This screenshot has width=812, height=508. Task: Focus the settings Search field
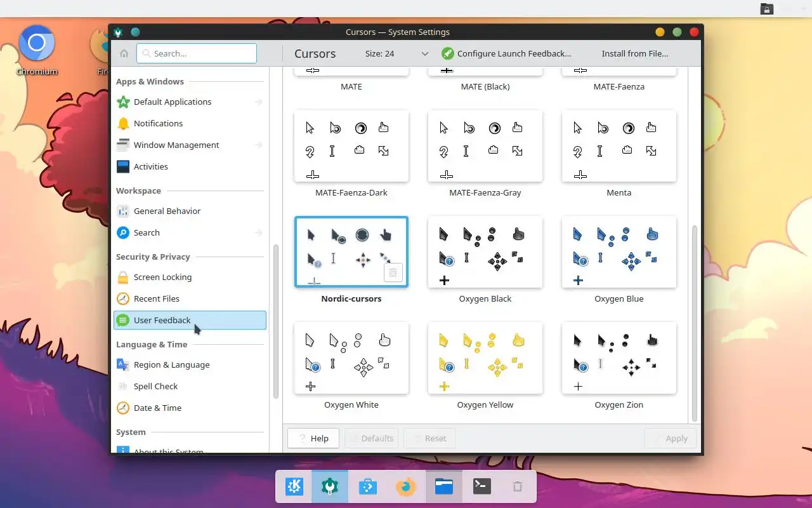click(x=197, y=53)
